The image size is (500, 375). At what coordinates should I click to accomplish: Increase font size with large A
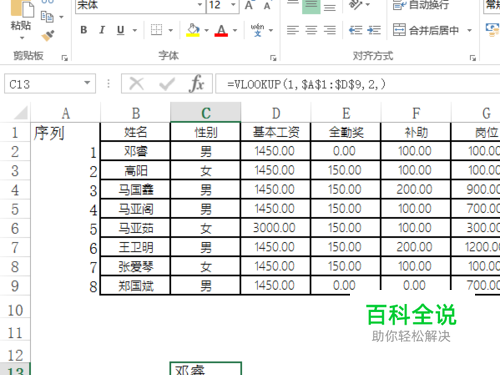click(x=249, y=5)
